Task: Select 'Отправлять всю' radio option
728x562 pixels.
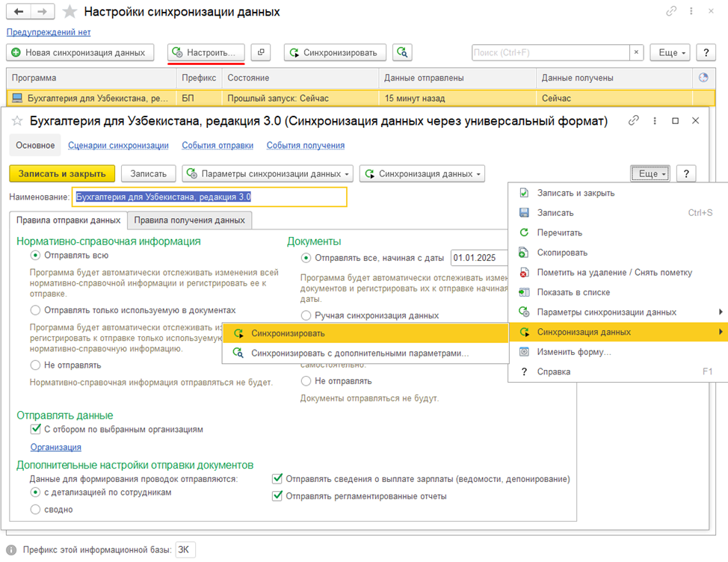Action: pyautogui.click(x=35, y=255)
